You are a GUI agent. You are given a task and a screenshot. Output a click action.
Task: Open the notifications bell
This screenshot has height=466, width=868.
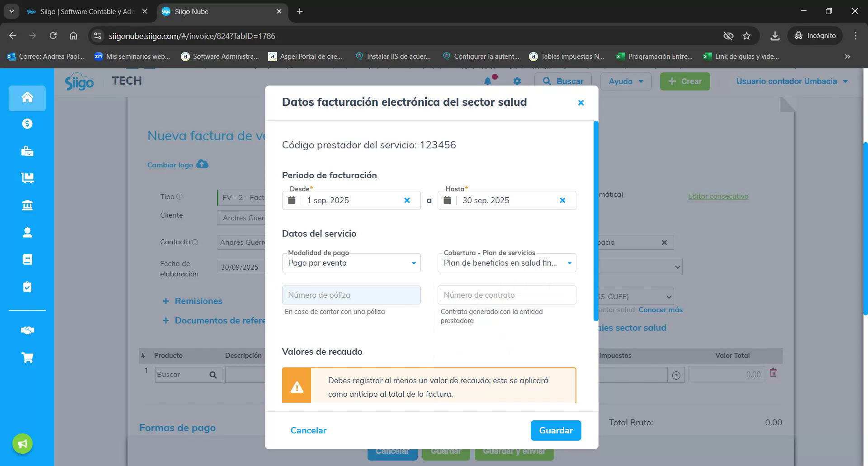pos(487,81)
